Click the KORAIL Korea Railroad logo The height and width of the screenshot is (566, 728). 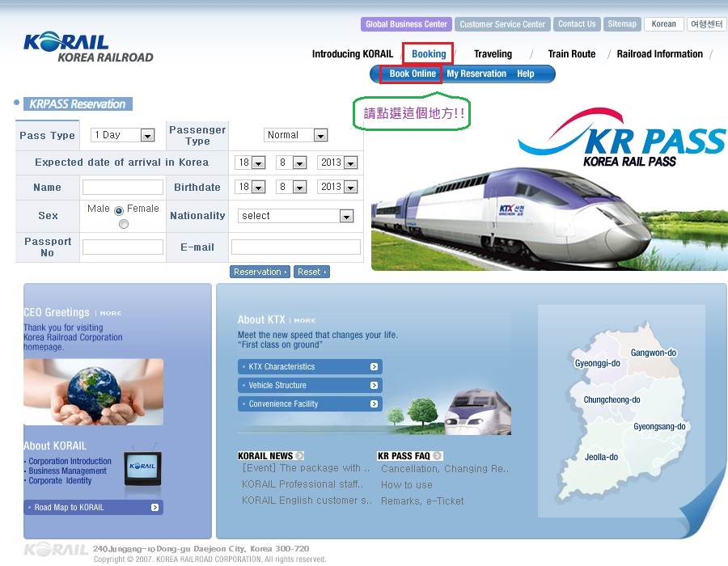point(88,47)
